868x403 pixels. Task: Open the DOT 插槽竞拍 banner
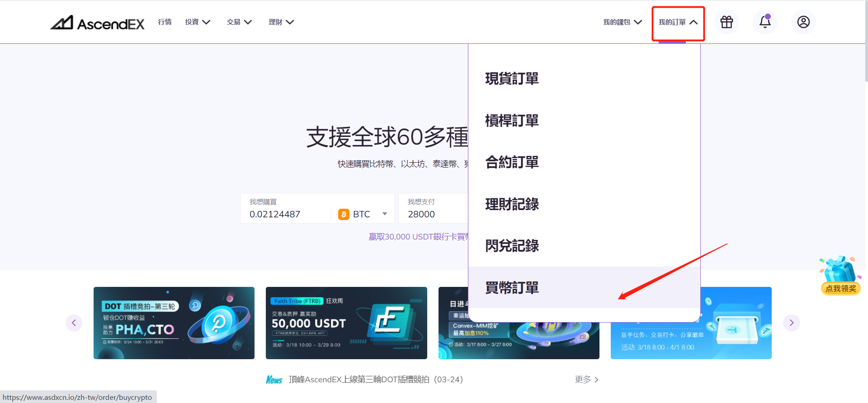174,323
